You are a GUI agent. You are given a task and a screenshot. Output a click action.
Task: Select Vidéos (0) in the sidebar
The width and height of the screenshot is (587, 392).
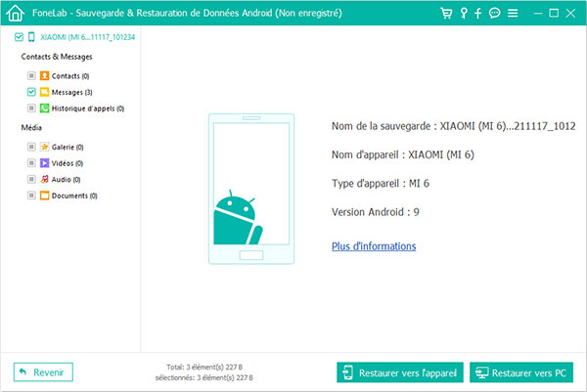coord(68,163)
